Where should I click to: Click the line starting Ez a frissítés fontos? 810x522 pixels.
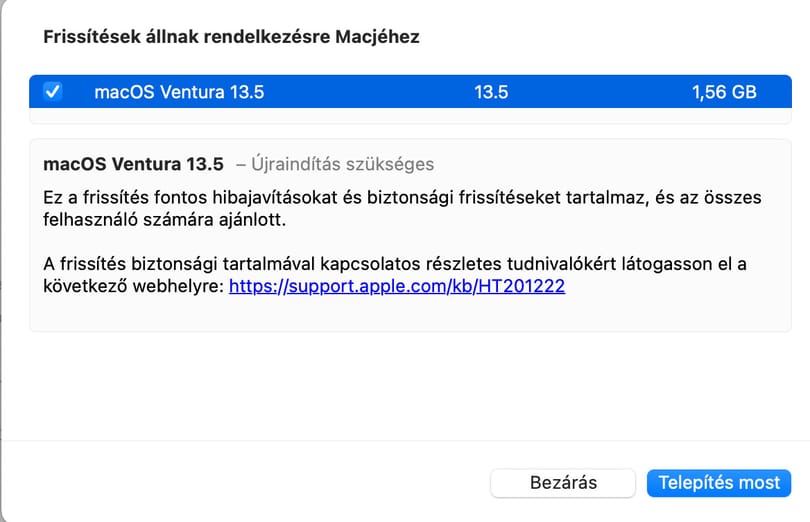coord(402,197)
